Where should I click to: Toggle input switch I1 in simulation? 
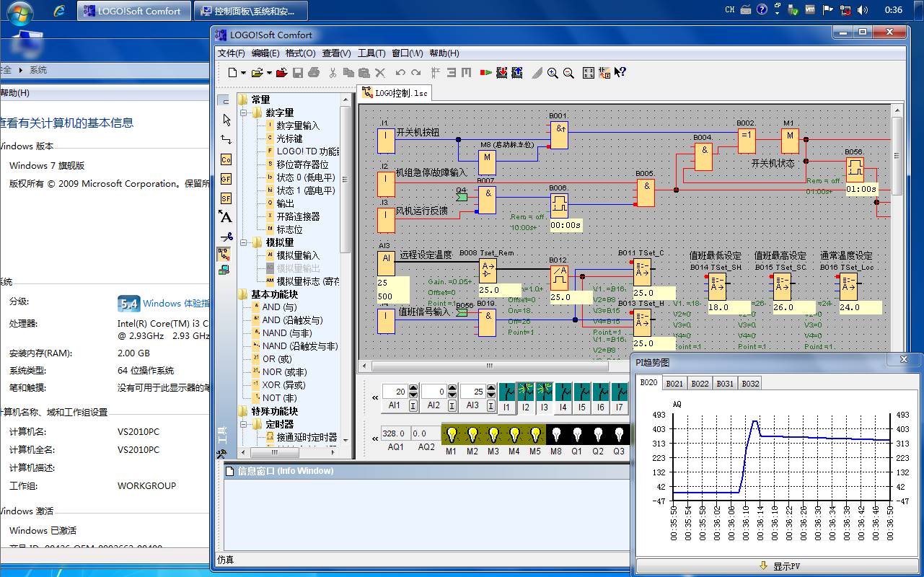(507, 392)
